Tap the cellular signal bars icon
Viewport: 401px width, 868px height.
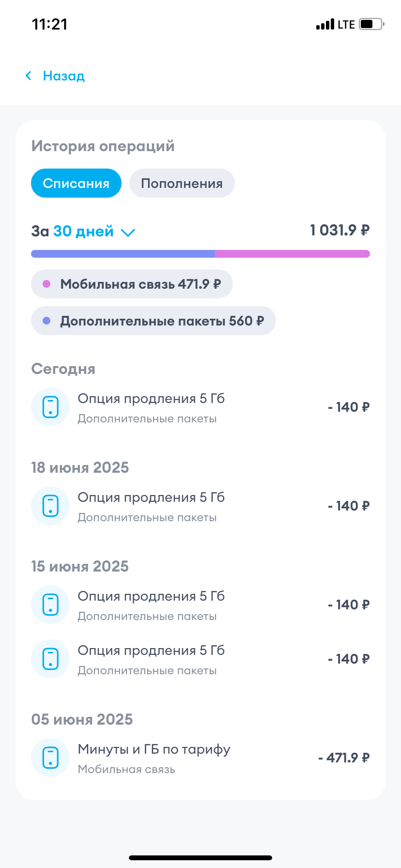pos(325,24)
